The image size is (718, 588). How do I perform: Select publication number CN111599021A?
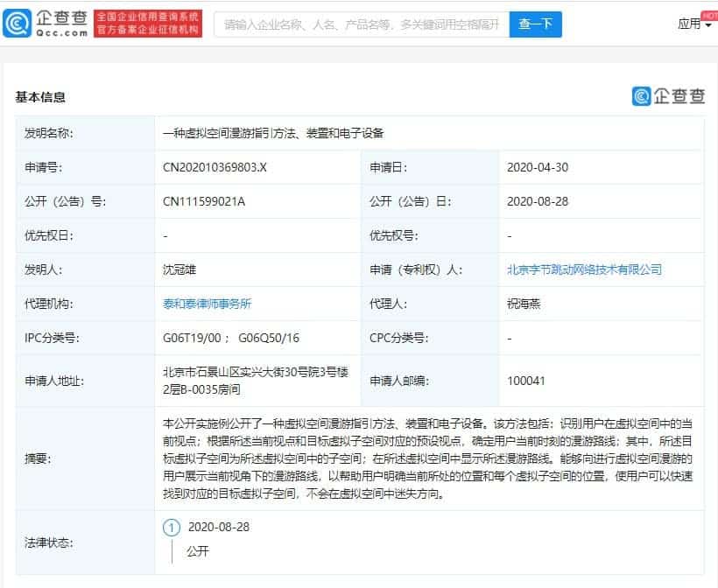(204, 201)
